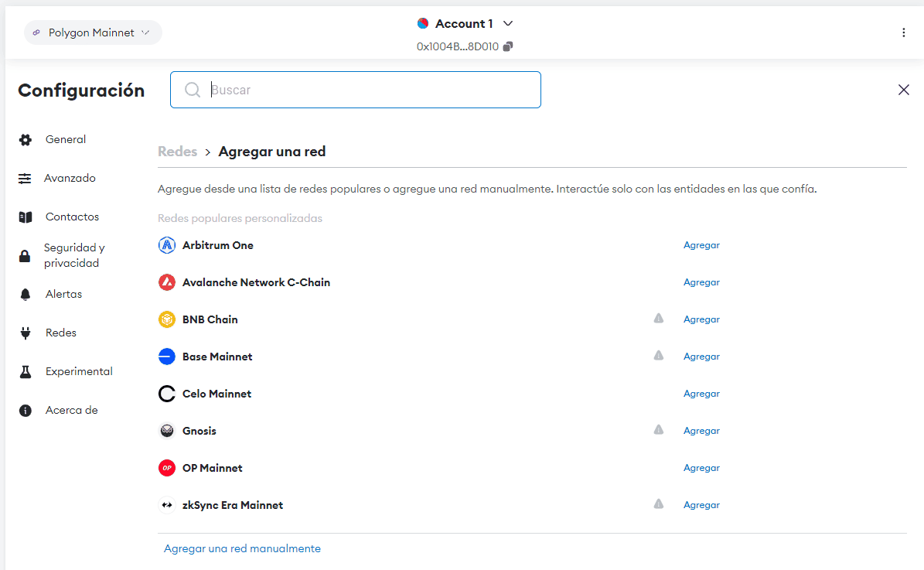Add Celo Mainnet via Agregar
The image size is (924, 570).
tap(701, 394)
